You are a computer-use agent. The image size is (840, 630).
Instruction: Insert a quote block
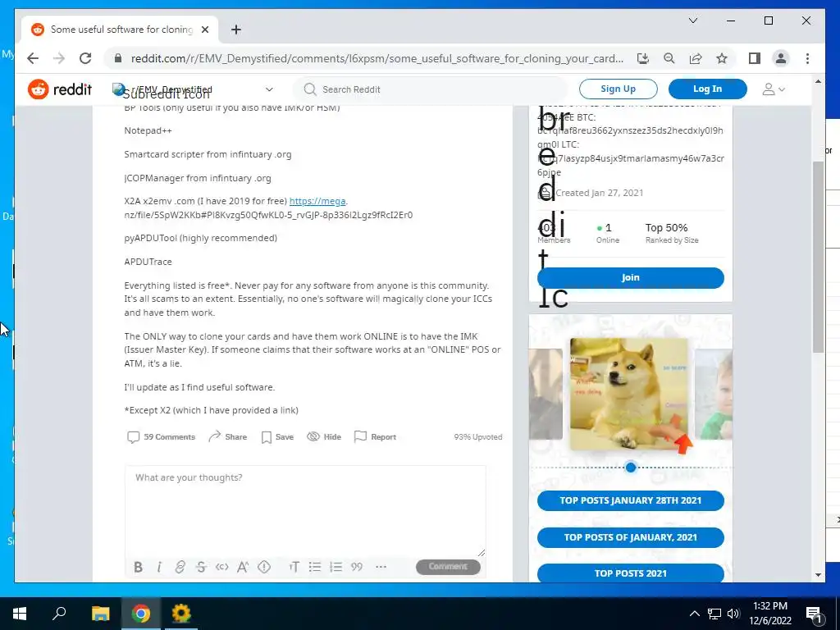pos(357,567)
